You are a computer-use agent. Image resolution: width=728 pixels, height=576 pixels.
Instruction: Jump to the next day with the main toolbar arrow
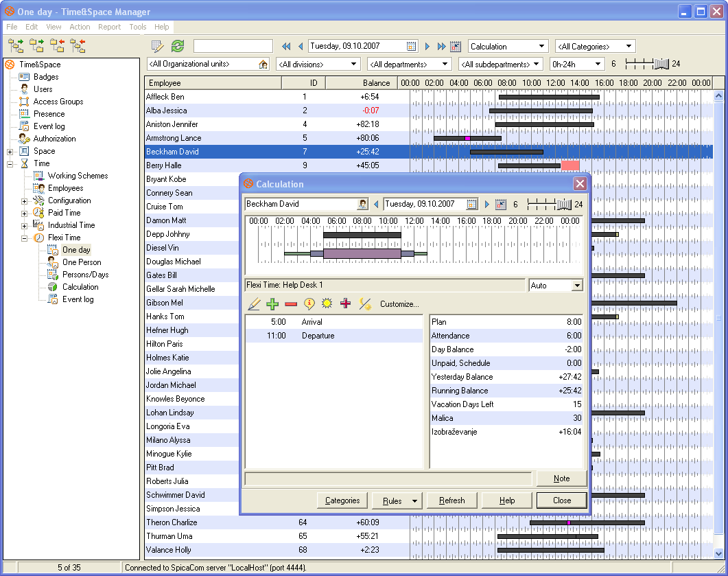(427, 47)
